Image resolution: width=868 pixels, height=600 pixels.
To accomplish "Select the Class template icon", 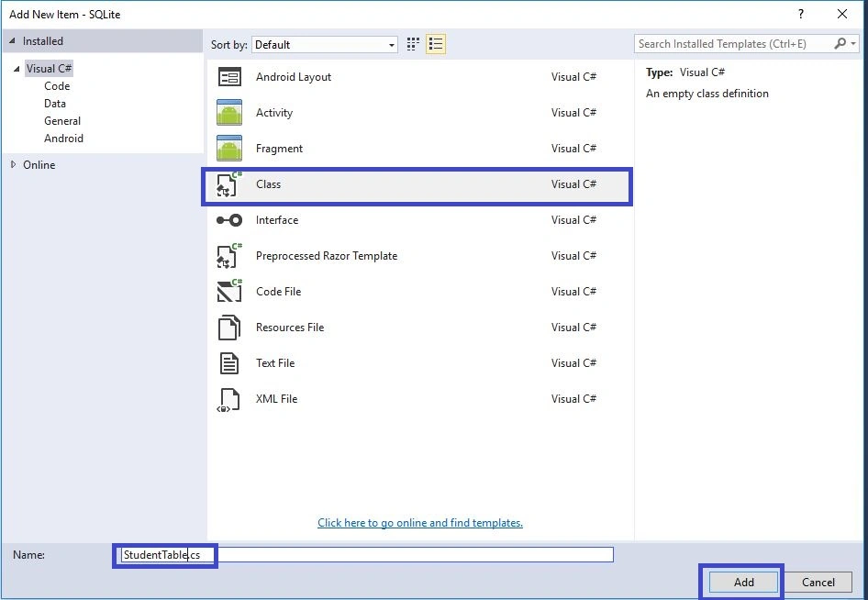I will [229, 184].
